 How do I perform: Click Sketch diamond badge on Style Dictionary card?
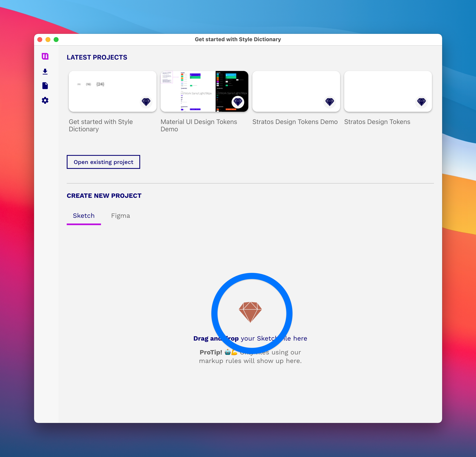[146, 102]
